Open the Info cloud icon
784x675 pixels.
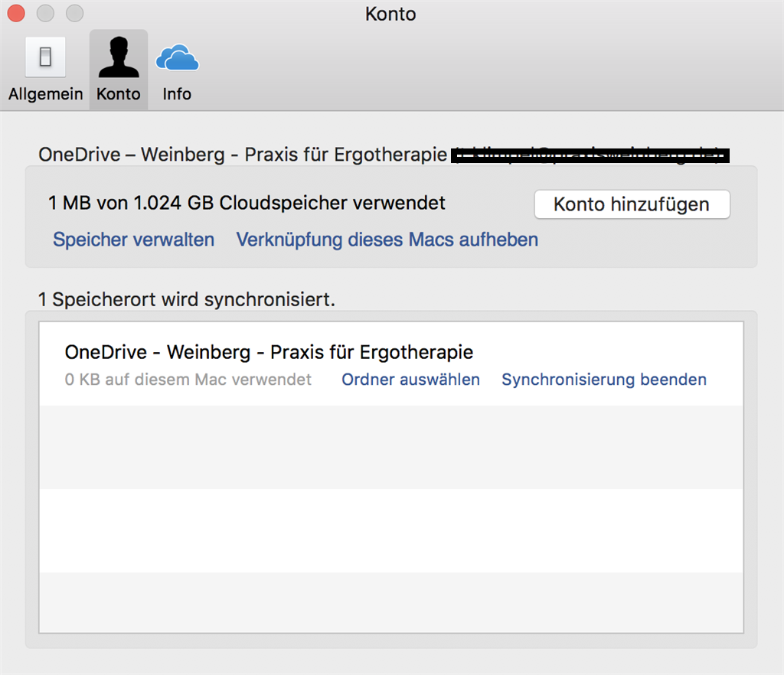point(177,57)
